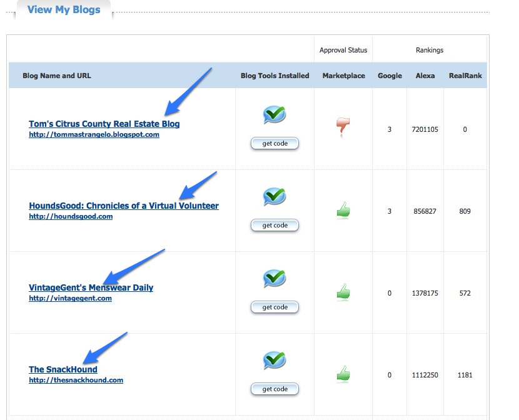Get code for Tom's Citrus County Real Estate Blog
519x420 pixels.
point(275,144)
